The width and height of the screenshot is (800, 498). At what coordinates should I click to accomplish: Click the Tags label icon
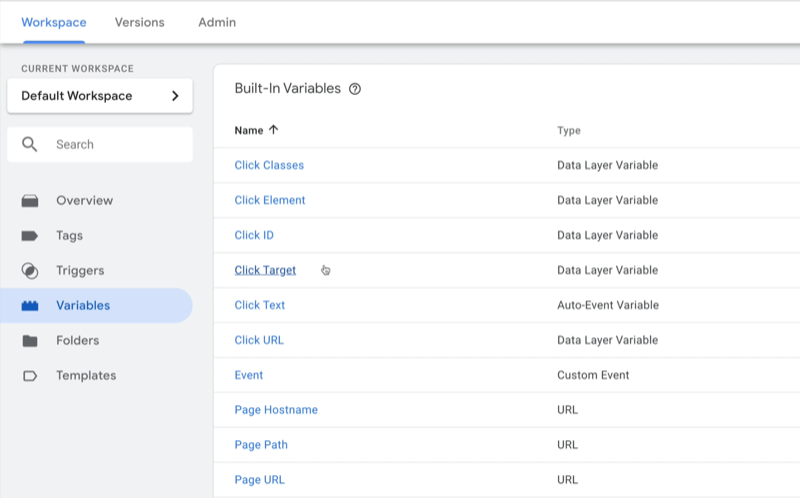click(x=30, y=236)
